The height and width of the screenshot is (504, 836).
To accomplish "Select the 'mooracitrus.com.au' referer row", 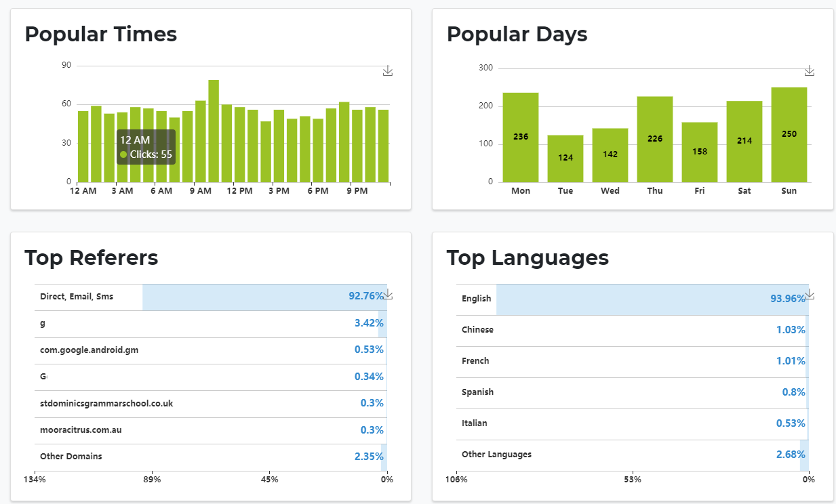I will 211,430.
